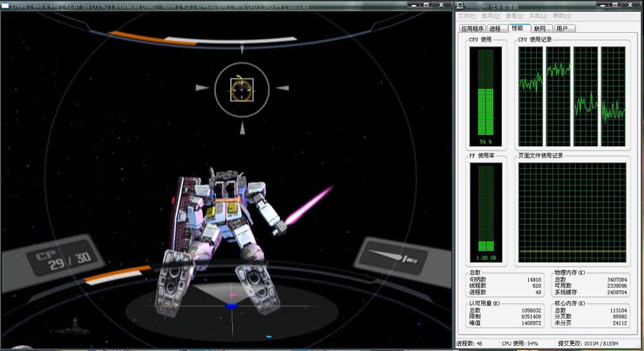Click the PF 使用率 1.00 GB meter
This screenshot has height=351, width=644.
tap(486, 212)
